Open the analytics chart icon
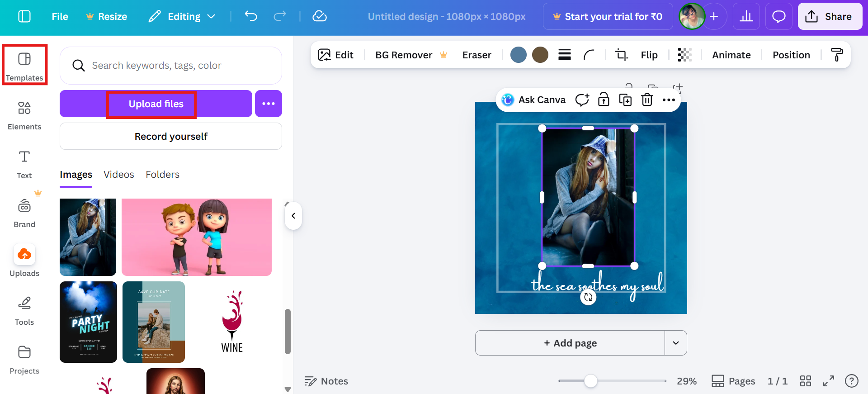This screenshot has height=394, width=868. coord(746,17)
